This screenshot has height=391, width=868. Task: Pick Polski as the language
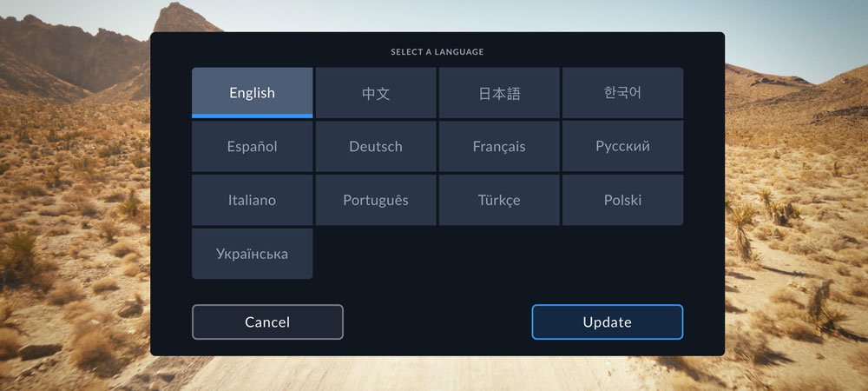point(622,200)
